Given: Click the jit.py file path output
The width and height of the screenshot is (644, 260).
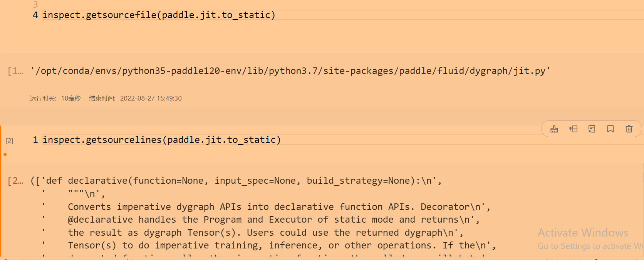Looking at the screenshot, I should click(290, 70).
